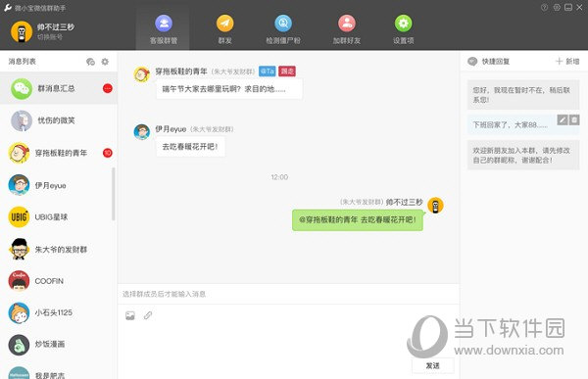Click the wrench app icon in title bar

(8, 8)
